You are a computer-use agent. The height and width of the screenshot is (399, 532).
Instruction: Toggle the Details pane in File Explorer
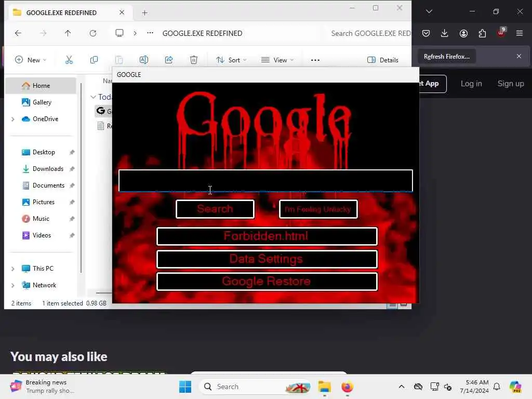point(383,60)
